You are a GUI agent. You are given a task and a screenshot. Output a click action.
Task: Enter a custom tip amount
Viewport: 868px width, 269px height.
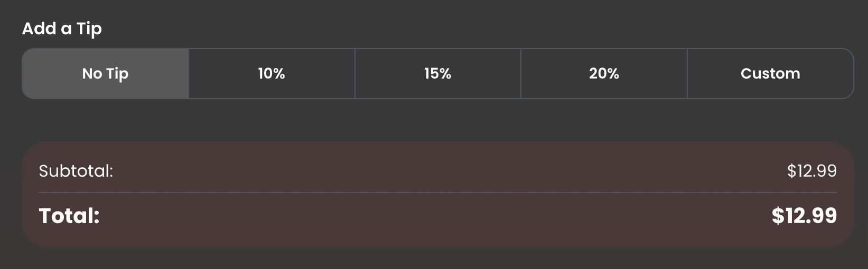770,74
